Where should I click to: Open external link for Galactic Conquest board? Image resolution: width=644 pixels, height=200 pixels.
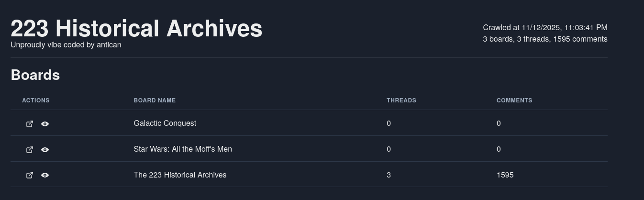tap(30, 124)
